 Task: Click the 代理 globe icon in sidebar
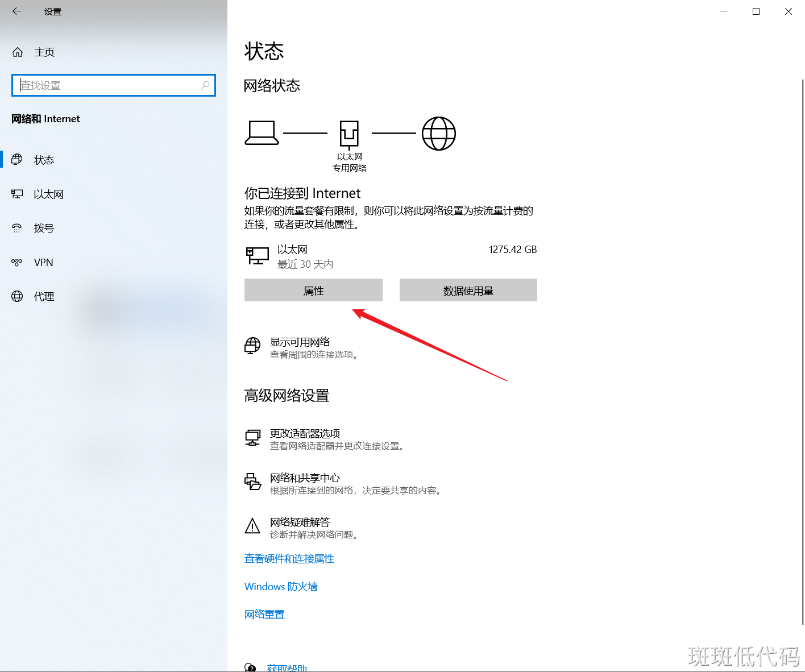pyautogui.click(x=17, y=297)
